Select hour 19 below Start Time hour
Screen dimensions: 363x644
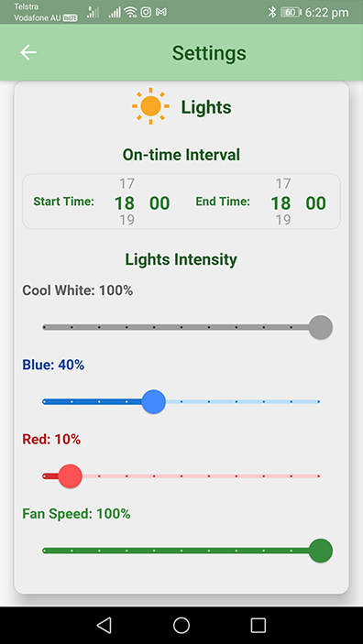click(127, 220)
